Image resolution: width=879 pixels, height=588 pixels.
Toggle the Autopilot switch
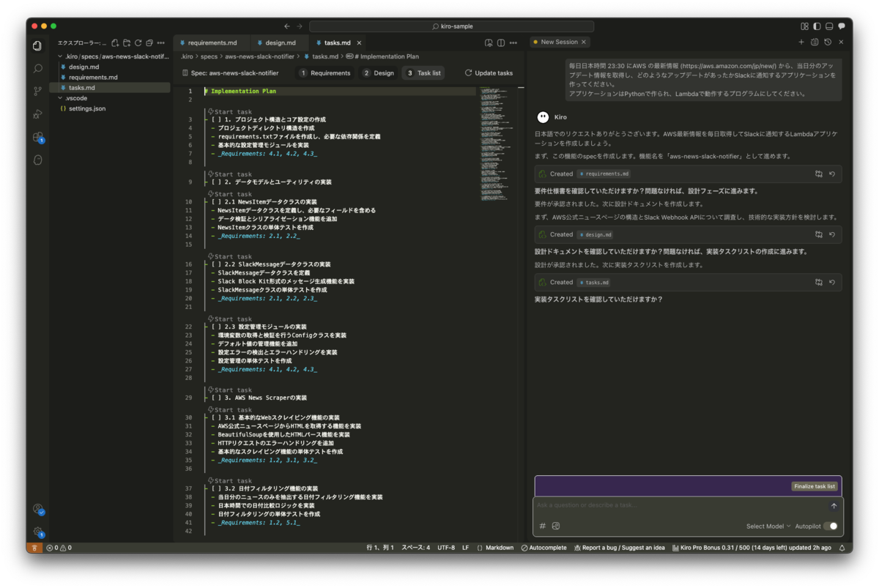click(831, 526)
